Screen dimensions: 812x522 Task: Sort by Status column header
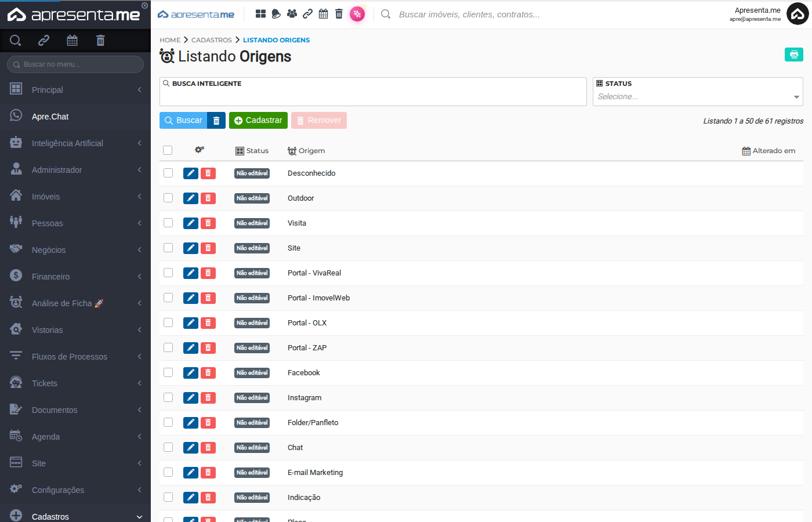pyautogui.click(x=252, y=151)
